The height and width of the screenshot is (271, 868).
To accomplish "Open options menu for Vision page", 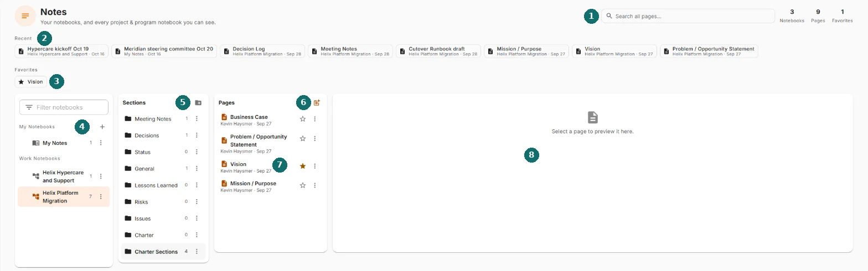I will coord(315,166).
